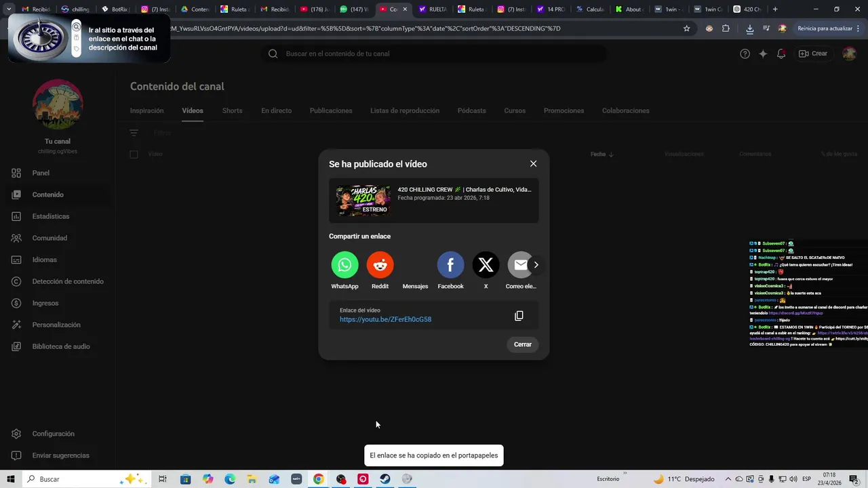Open File Explorer from the taskbar
This screenshot has height=488, width=868.
(x=252, y=479)
